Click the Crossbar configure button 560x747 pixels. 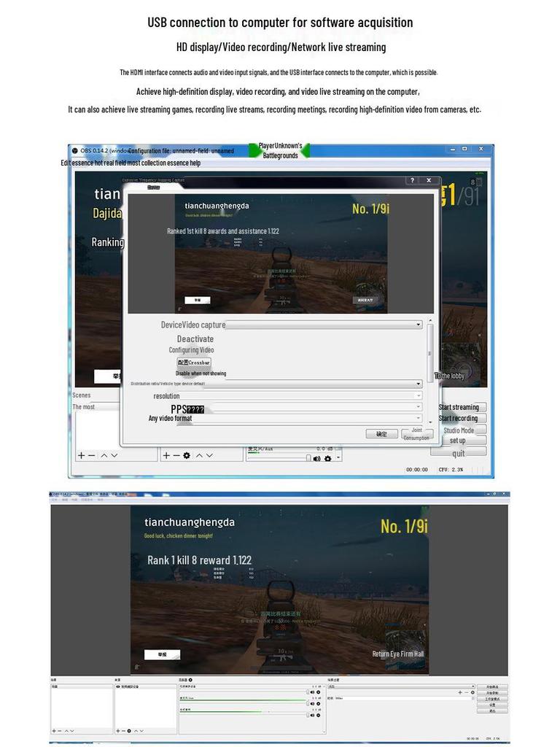coord(194,363)
